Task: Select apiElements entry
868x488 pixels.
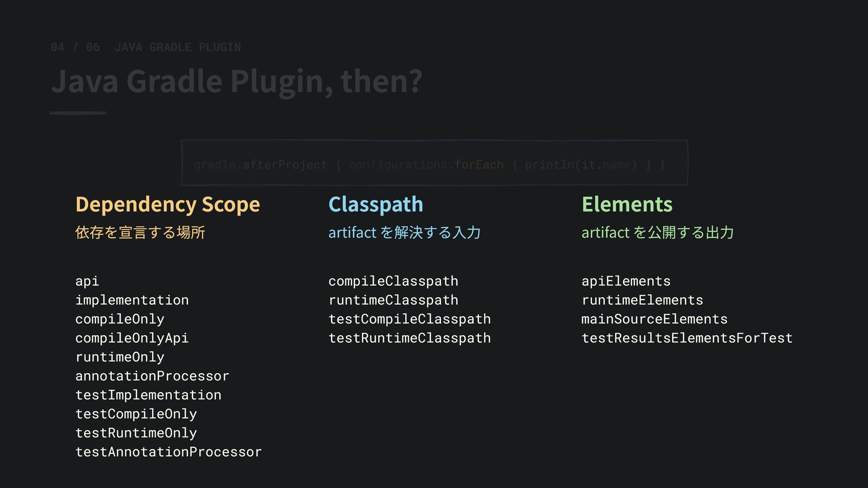Action: pyautogui.click(x=626, y=281)
